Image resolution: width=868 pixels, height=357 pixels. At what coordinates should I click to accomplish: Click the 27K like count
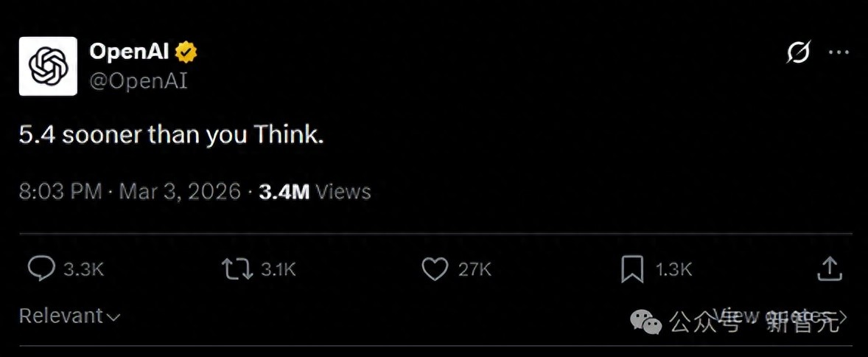(475, 270)
